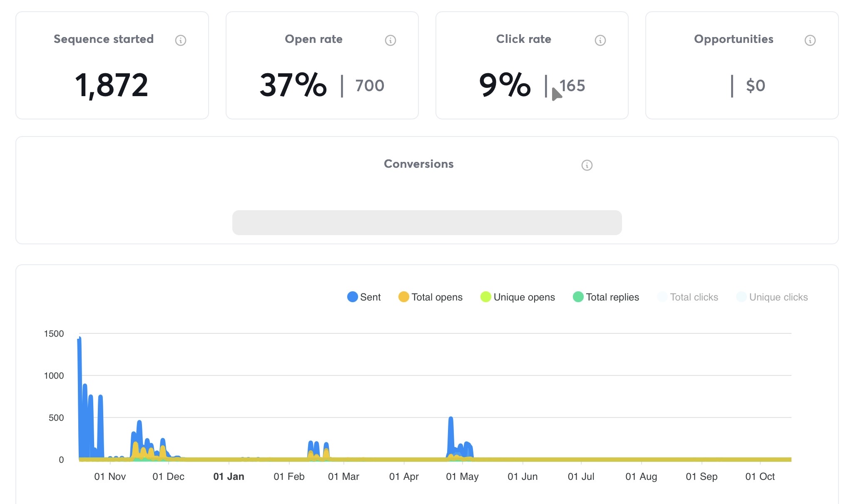856x504 pixels.
Task: Click the 01 Jan axis label
Action: pos(229,477)
